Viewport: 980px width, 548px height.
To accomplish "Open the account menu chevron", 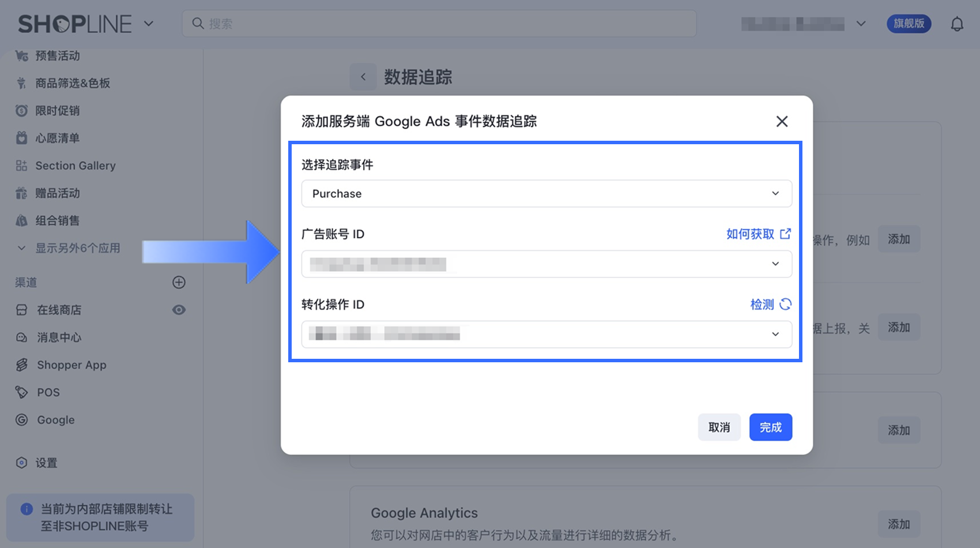I will pyautogui.click(x=861, y=24).
